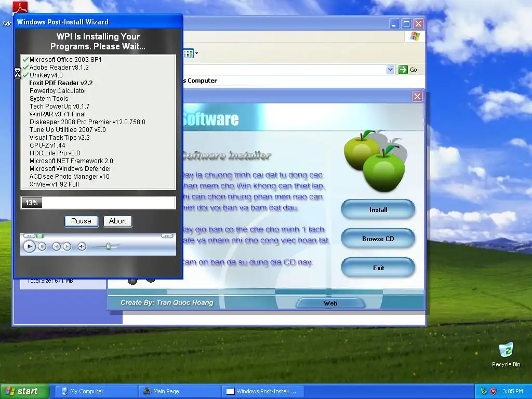Click the fast forward button on the seek bar
532x399 pixels.
pos(167,236)
